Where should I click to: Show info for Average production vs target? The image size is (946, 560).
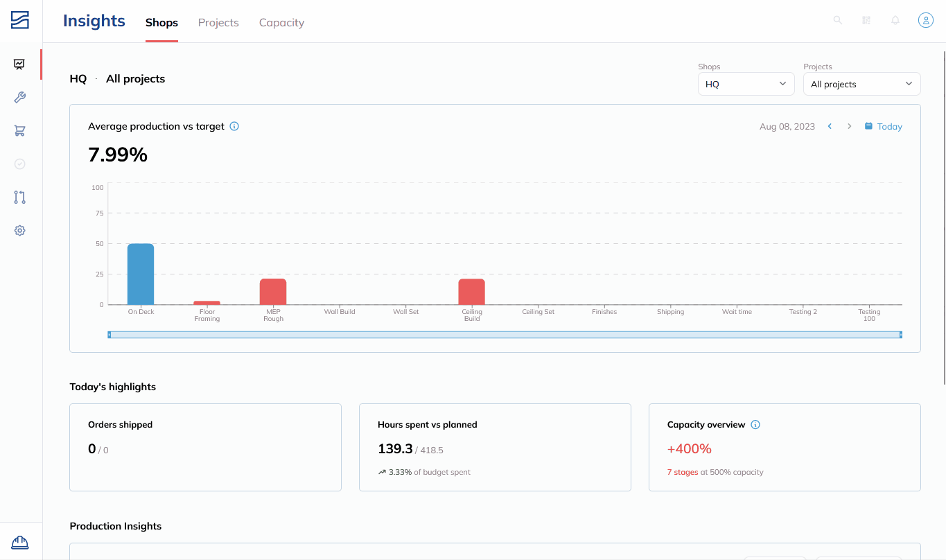click(x=234, y=126)
